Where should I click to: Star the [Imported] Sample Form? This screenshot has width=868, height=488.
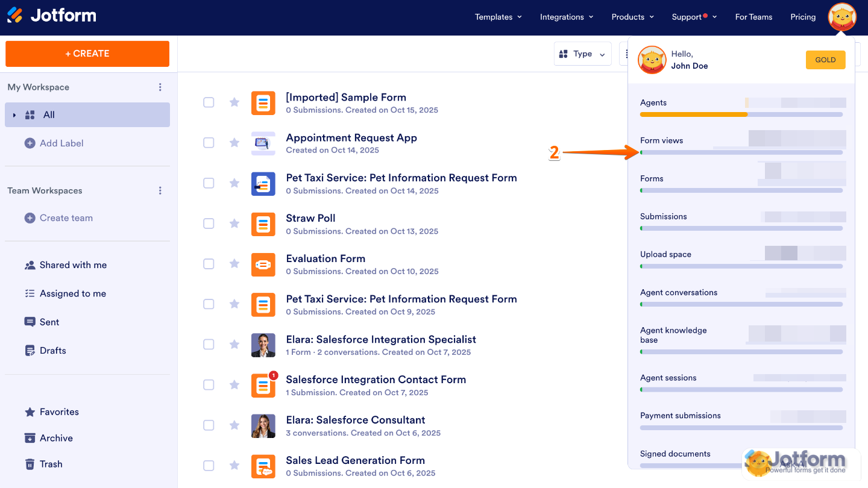pyautogui.click(x=234, y=102)
